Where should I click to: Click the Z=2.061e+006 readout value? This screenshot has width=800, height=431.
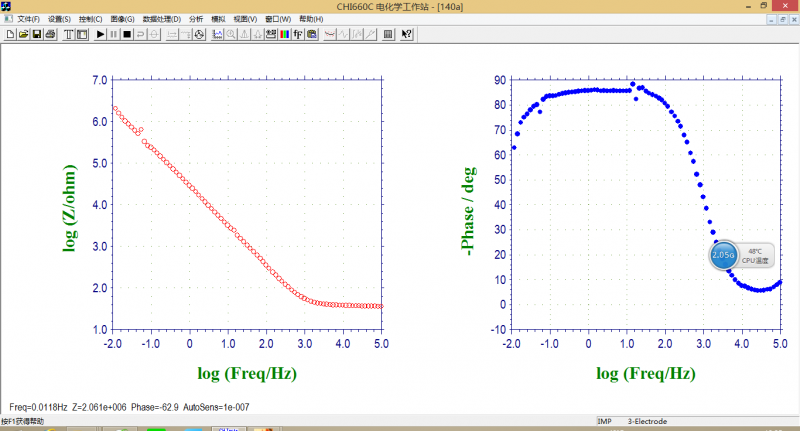[x=99, y=407]
